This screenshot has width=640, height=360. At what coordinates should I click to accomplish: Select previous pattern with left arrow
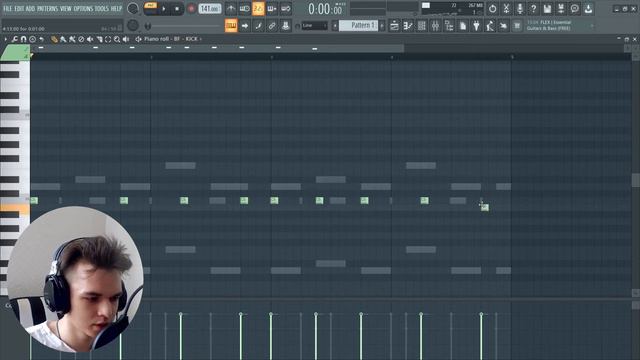point(335,26)
